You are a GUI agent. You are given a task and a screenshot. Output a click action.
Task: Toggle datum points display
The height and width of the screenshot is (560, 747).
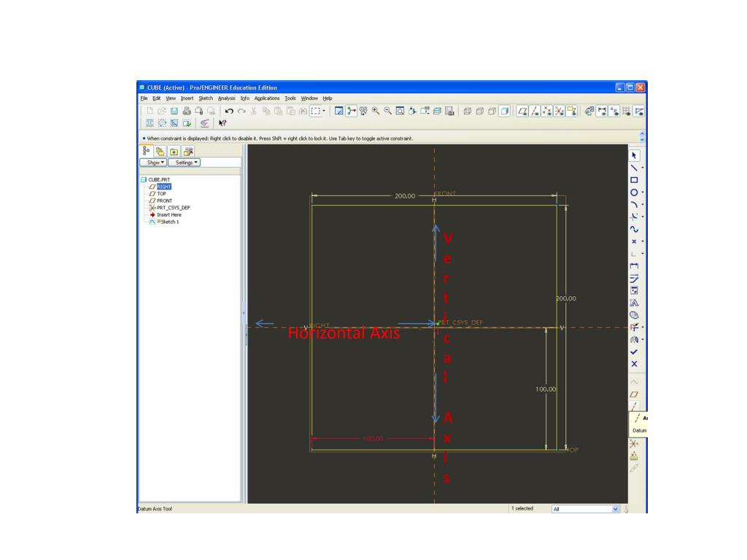[547, 112]
